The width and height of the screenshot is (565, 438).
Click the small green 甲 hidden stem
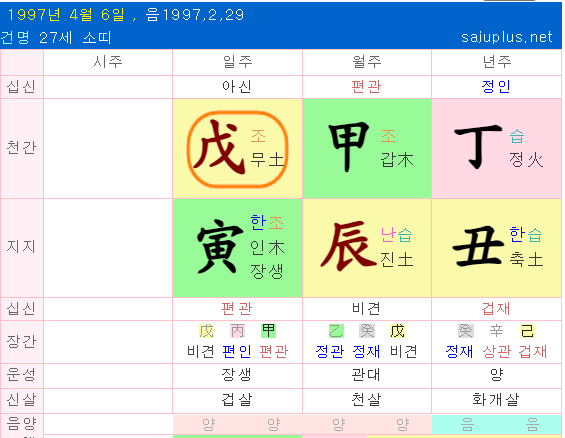(x=268, y=331)
